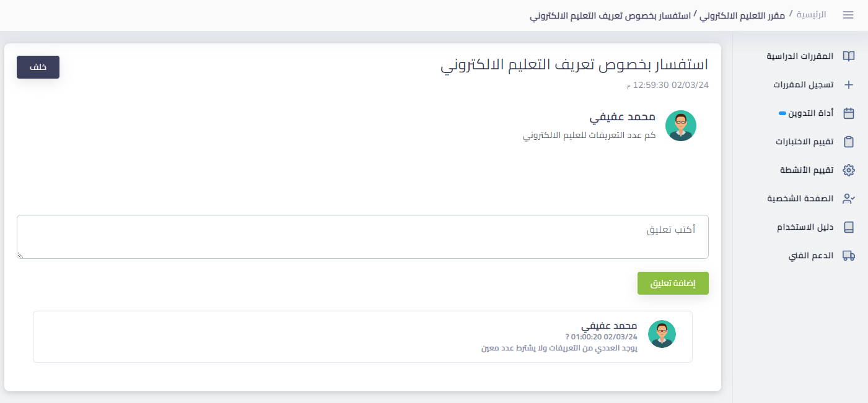
Task: Click the user icon for الصفحة الشخصية
Action: pyautogui.click(x=849, y=199)
